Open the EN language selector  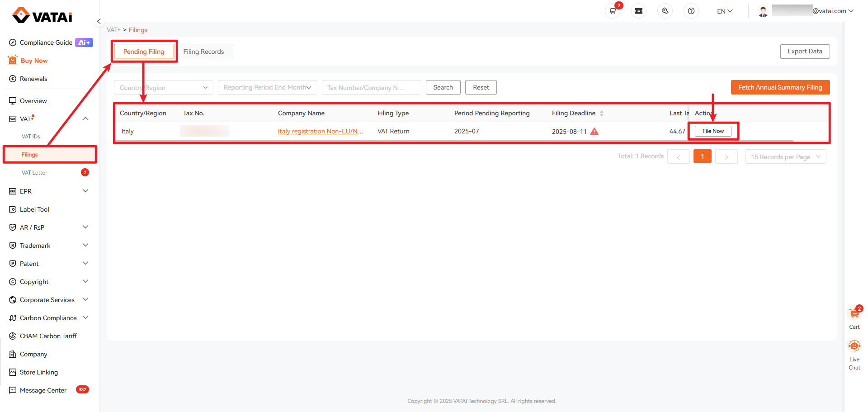click(724, 11)
